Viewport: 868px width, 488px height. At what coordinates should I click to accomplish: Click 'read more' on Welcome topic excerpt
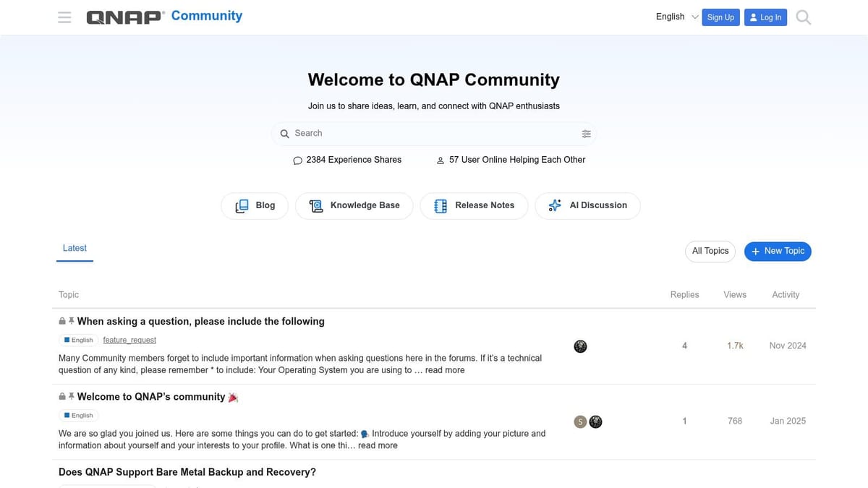click(x=378, y=445)
